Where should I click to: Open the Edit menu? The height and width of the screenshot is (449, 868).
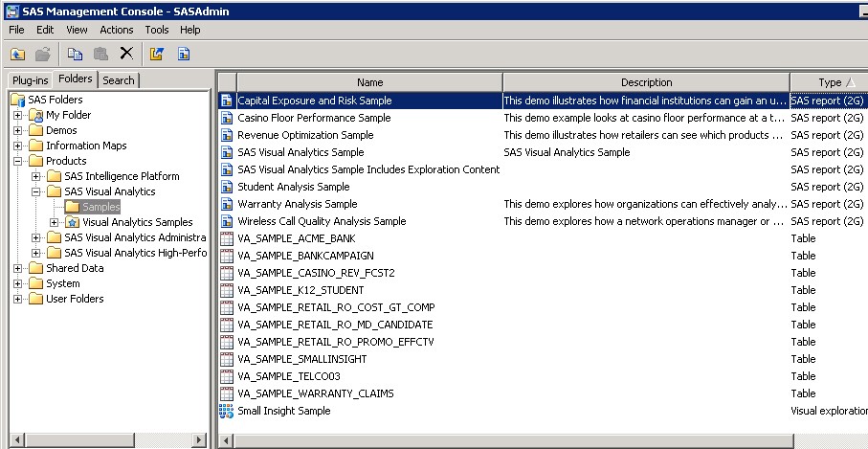coord(45,30)
